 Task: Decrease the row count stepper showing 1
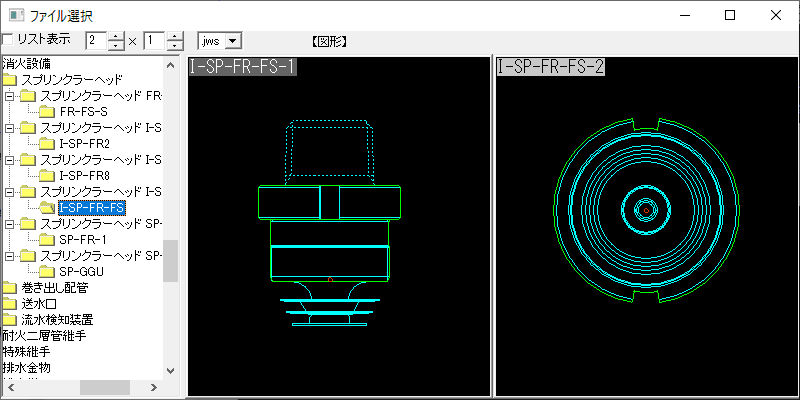(x=176, y=46)
